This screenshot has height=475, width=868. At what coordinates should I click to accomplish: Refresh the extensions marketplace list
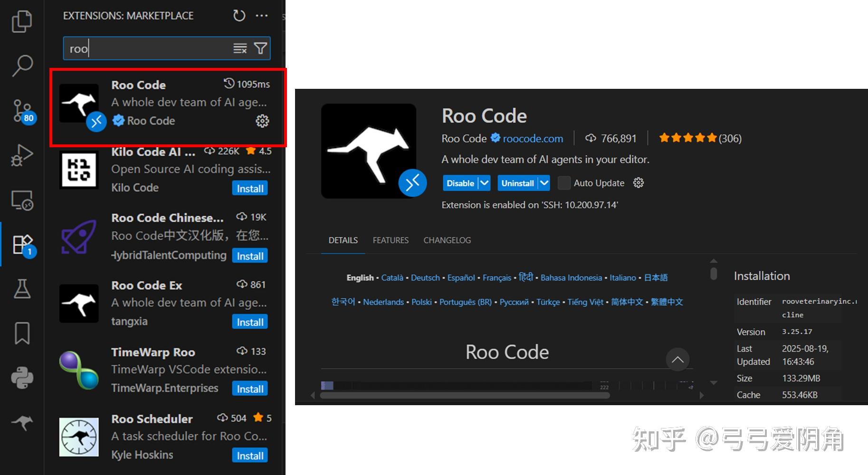[239, 16]
